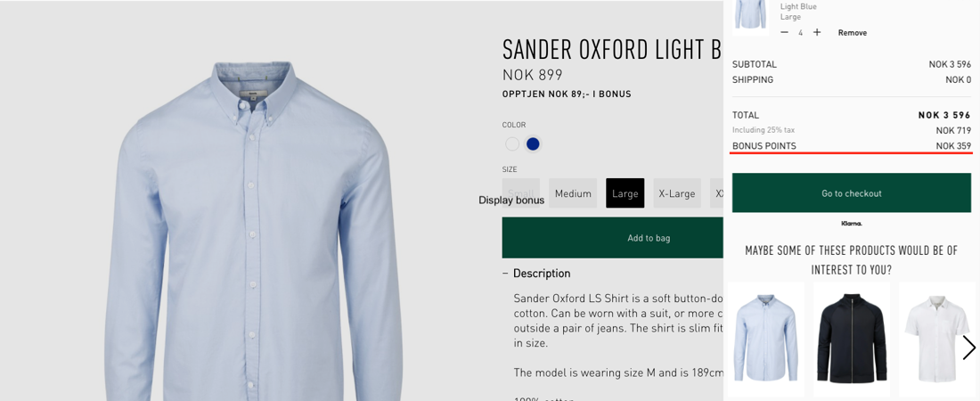Open cart item shirt thumbnail
This screenshot has height=401, width=980.
750,16
